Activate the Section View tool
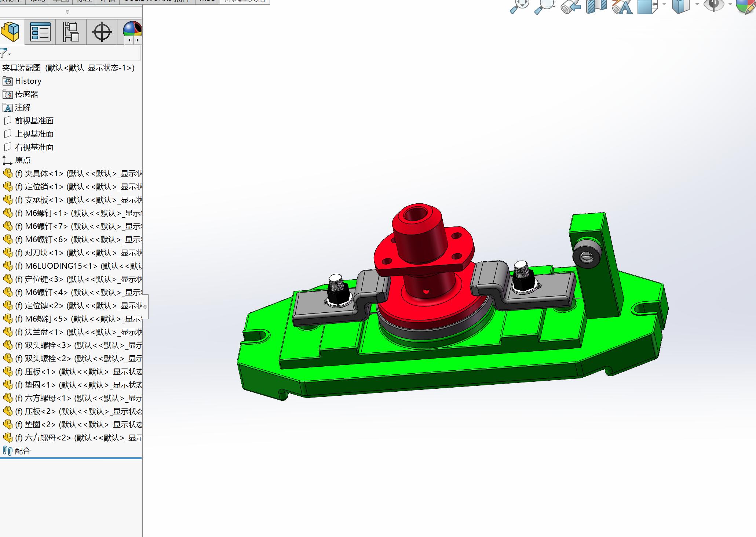The height and width of the screenshot is (537, 756). coord(596,6)
